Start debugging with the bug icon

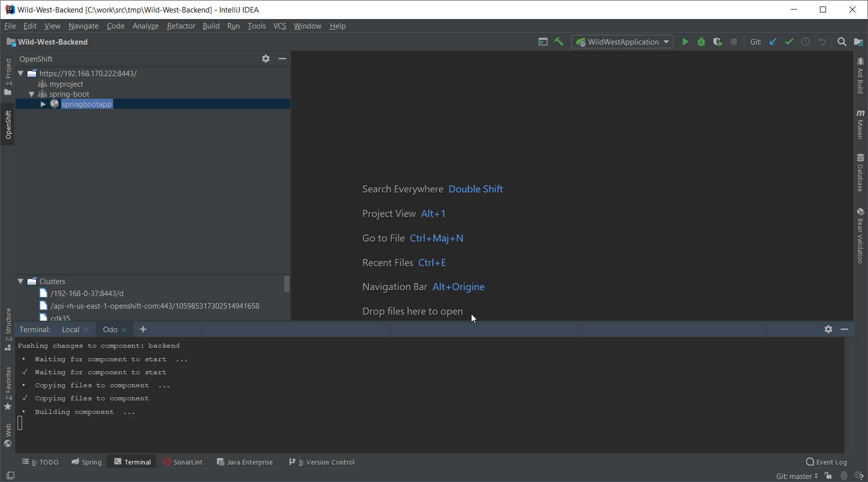701,42
